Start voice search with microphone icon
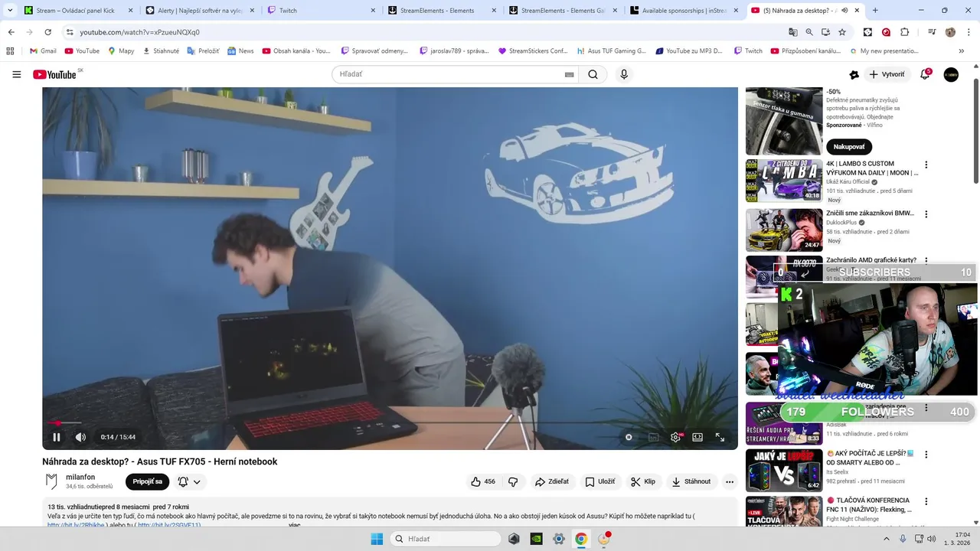The image size is (980, 551). click(x=624, y=74)
